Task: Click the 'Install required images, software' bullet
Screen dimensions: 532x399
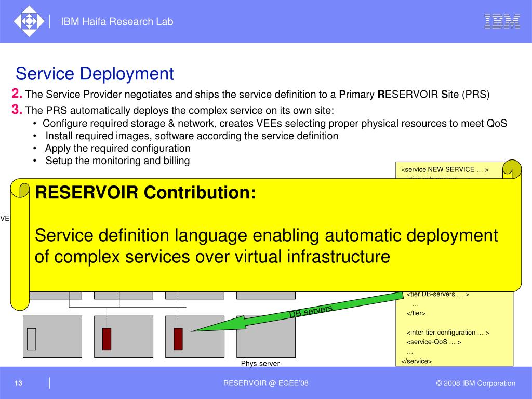Action: pyautogui.click(x=192, y=136)
